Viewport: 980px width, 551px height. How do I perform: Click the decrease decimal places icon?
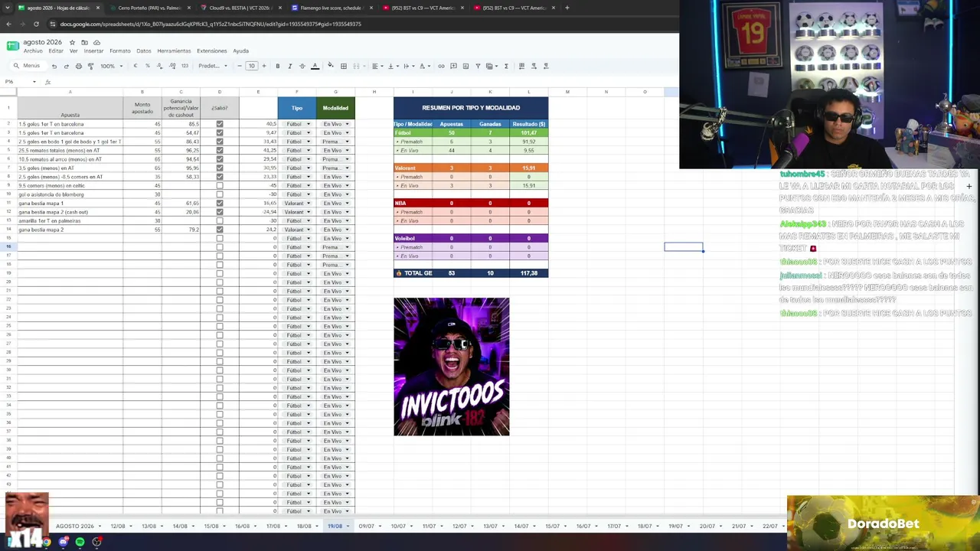[159, 66]
